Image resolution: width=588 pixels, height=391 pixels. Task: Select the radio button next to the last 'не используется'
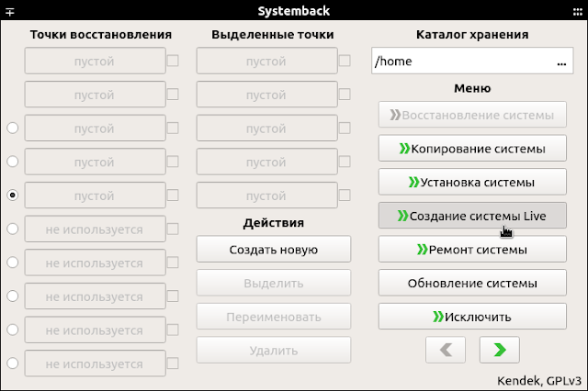click(12, 363)
